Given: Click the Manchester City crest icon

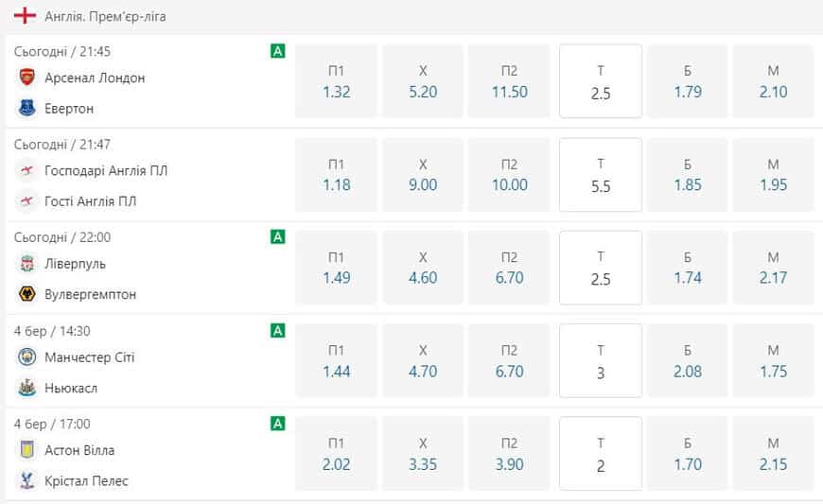Looking at the screenshot, I should (x=26, y=357).
